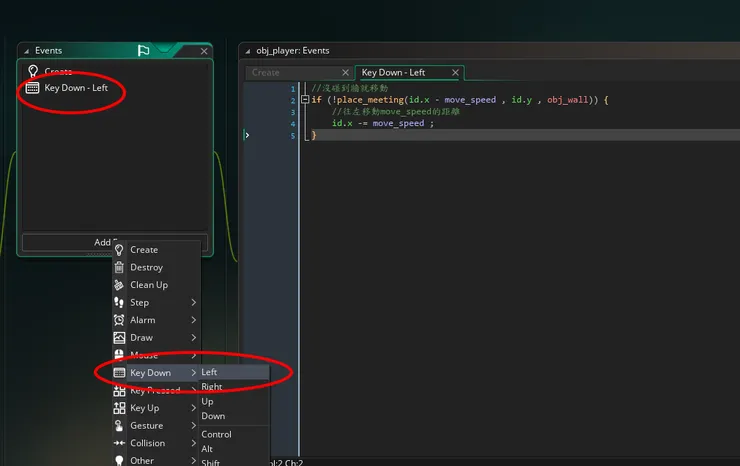Expand the Key Down submenu arrow

(x=193, y=373)
